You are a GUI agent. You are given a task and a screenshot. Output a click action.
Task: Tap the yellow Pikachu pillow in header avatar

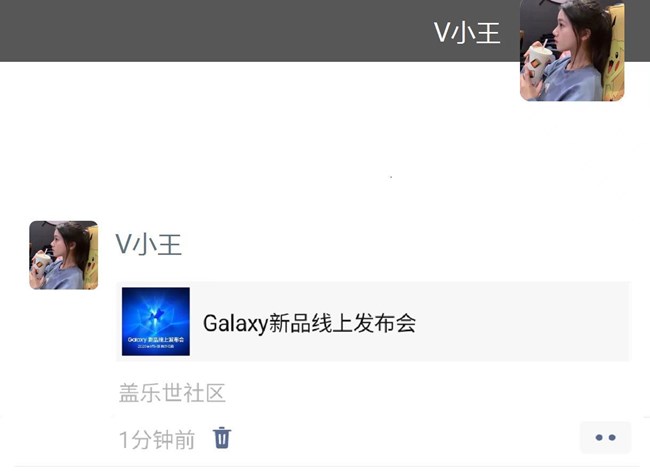[614, 54]
